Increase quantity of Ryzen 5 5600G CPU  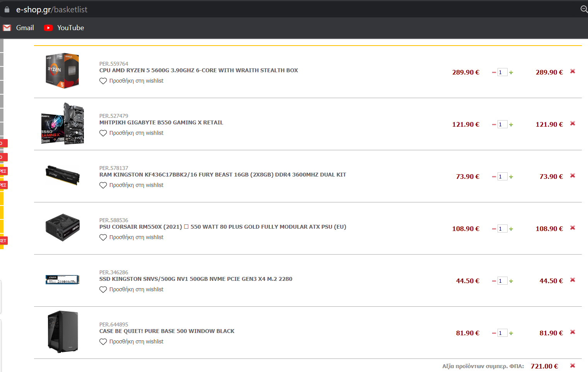511,73
